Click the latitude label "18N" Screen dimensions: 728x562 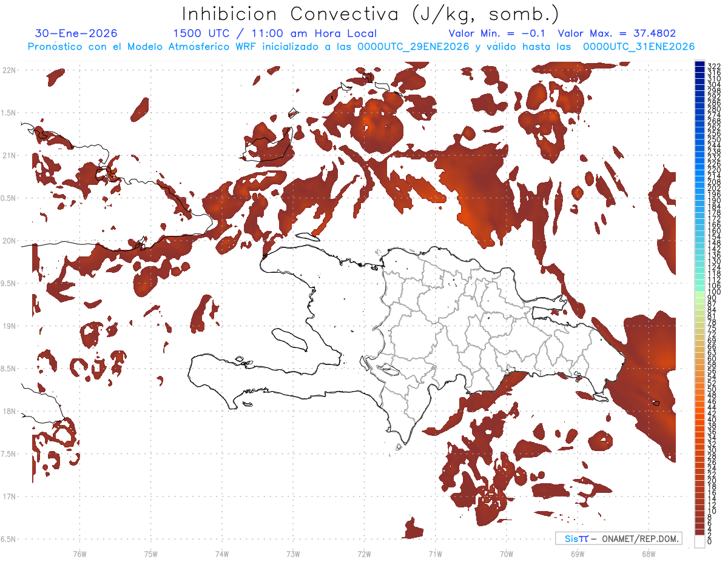pos(8,412)
